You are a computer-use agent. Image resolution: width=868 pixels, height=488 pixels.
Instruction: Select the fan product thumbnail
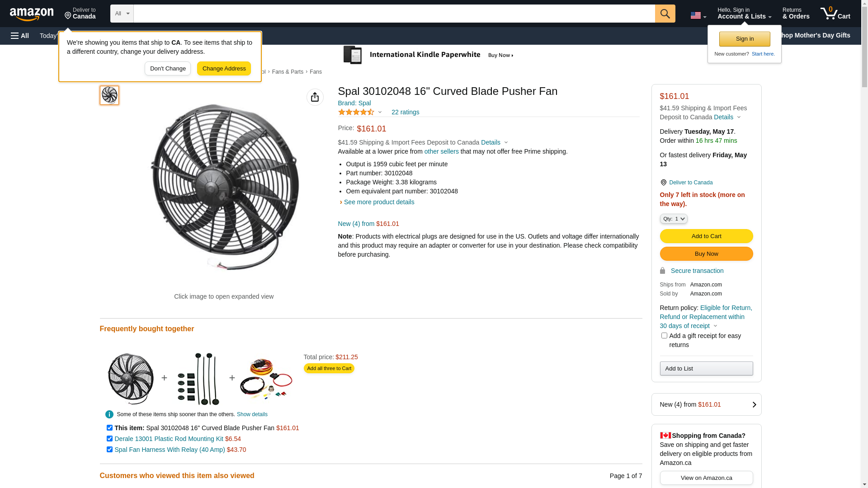(109, 95)
